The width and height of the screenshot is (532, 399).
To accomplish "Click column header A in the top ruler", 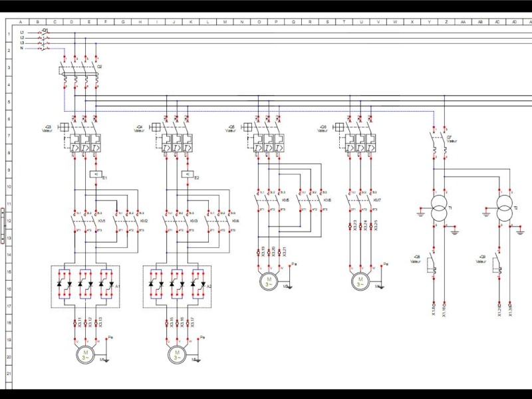I will coord(21,22).
